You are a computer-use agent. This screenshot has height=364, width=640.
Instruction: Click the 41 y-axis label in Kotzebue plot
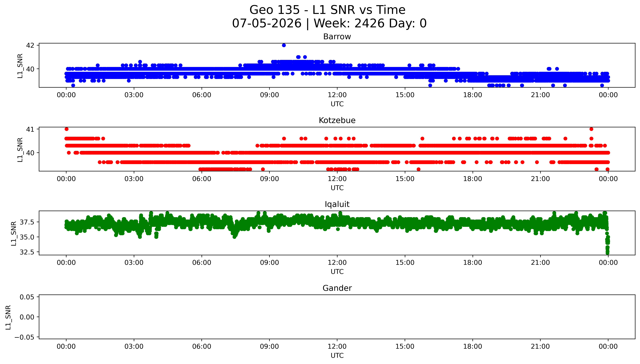pos(30,129)
